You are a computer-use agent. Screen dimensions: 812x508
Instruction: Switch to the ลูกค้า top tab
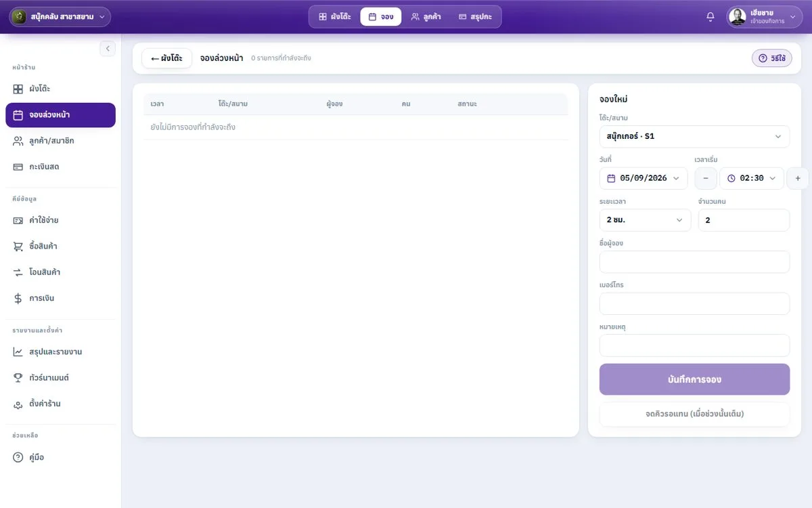click(426, 17)
